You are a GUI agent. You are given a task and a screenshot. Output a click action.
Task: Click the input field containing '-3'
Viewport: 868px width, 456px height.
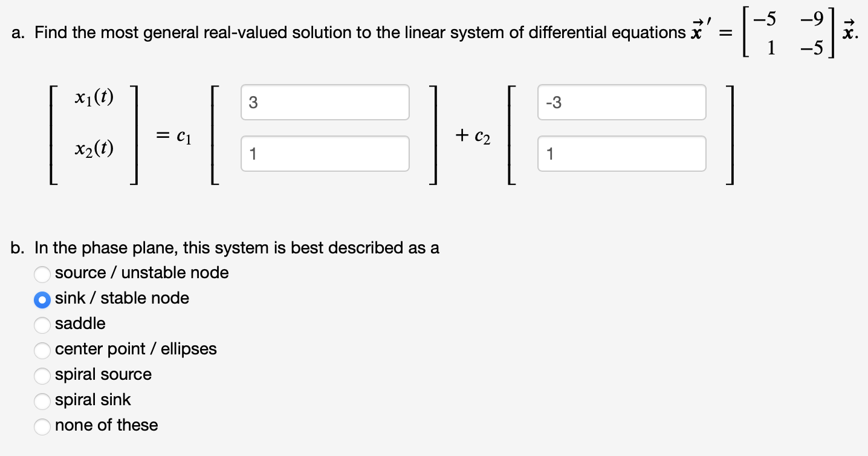[621, 102]
